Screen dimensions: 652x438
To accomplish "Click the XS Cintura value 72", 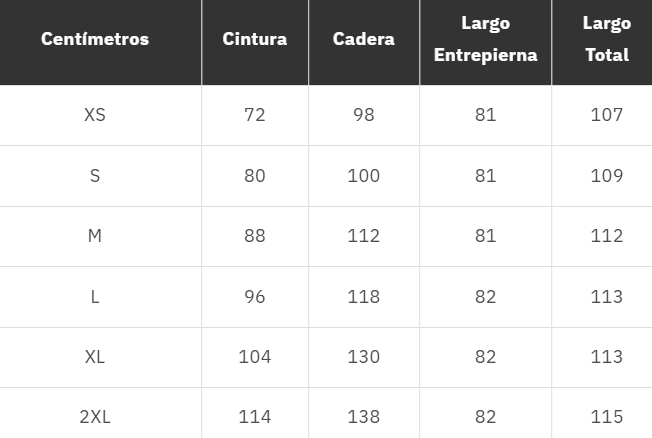I will click(x=254, y=115).
